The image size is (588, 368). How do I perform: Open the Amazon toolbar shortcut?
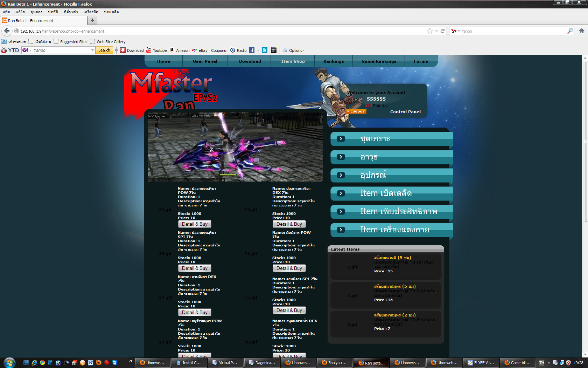pyautogui.click(x=180, y=50)
